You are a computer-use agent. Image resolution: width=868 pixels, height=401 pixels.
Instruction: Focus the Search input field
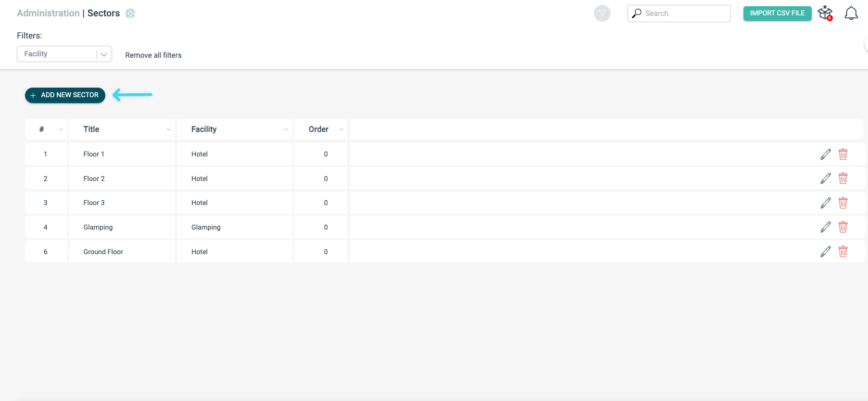point(679,13)
